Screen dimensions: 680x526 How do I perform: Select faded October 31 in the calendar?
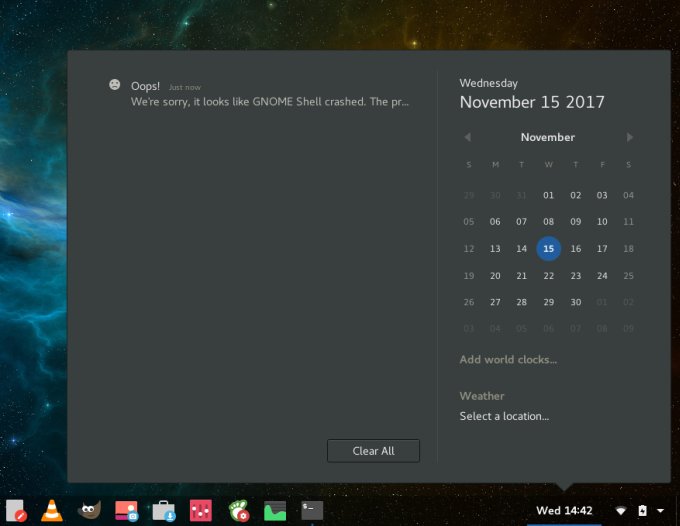(x=521, y=196)
